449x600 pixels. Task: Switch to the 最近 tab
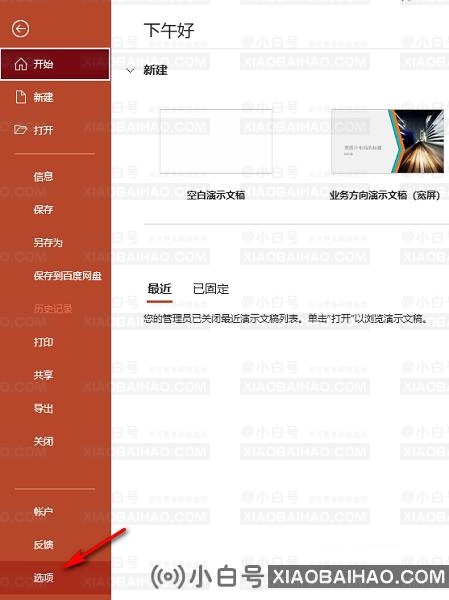(160, 289)
